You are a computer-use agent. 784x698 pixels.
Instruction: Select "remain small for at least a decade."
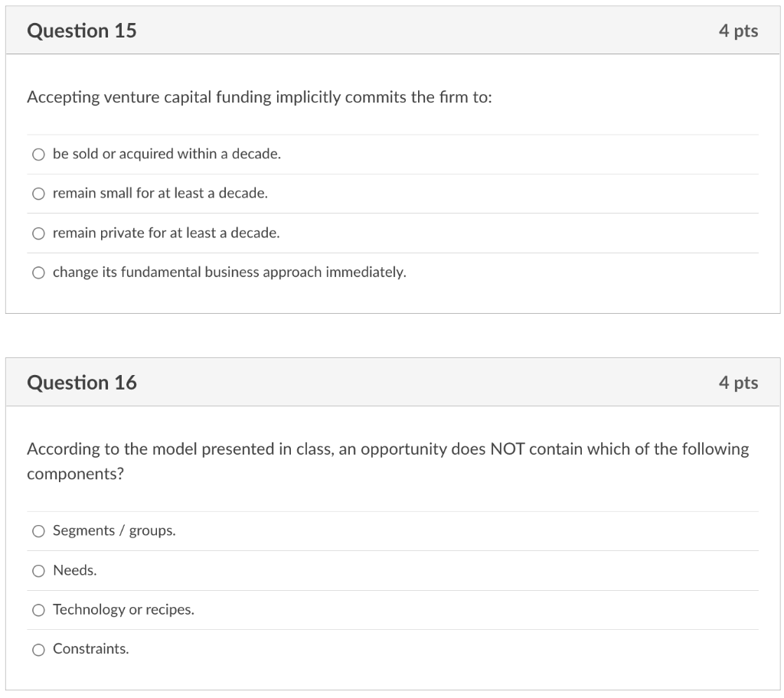pyautogui.click(x=38, y=193)
